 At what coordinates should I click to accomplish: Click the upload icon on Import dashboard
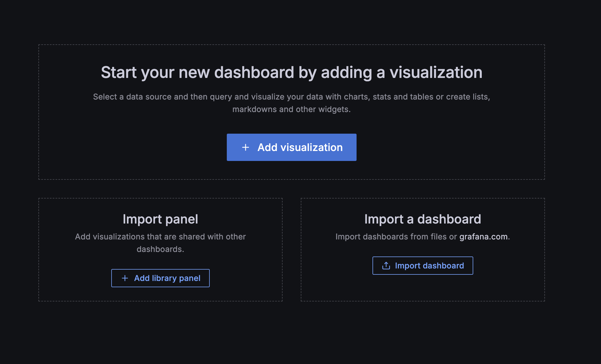coord(386,265)
